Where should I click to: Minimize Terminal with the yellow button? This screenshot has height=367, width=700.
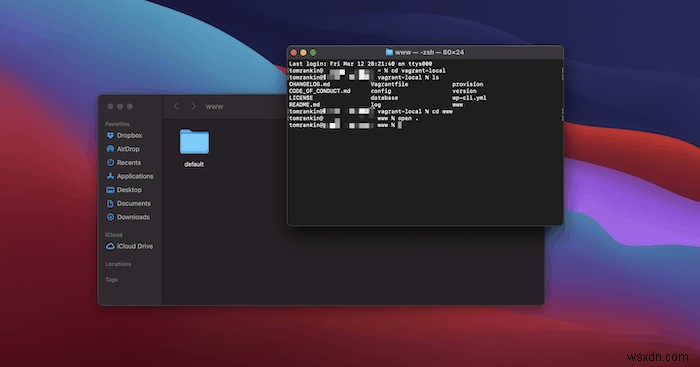pyautogui.click(x=304, y=52)
